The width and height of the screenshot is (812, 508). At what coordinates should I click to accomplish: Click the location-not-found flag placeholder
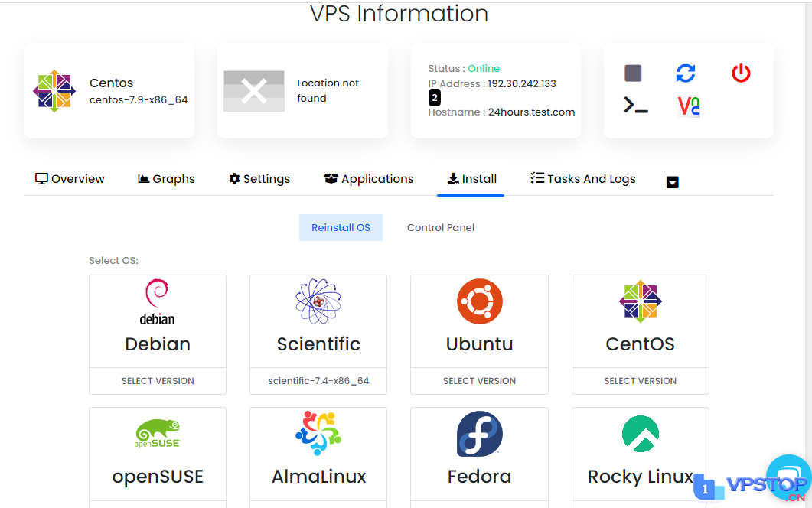(x=254, y=91)
